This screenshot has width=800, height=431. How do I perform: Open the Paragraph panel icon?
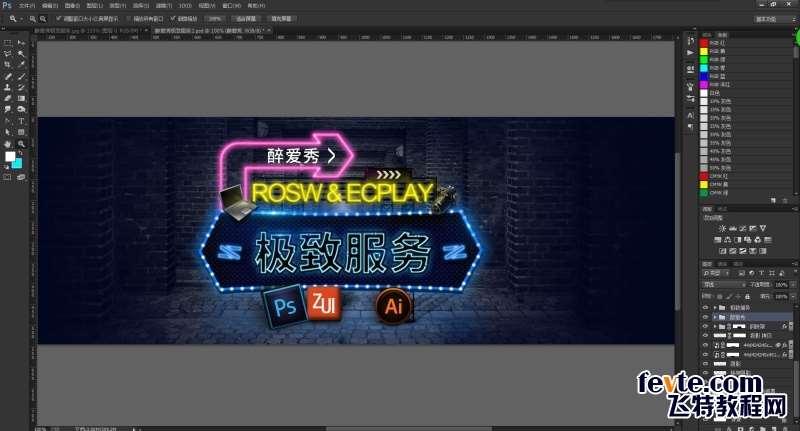coord(690,127)
